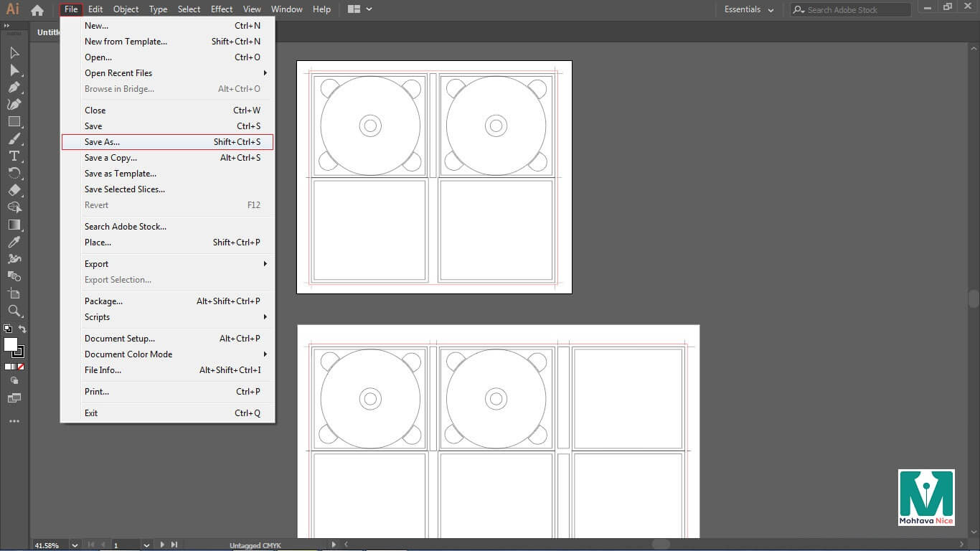Expand the Essentials workspace dropdown
Viewport: 980px width, 551px height.
point(750,10)
